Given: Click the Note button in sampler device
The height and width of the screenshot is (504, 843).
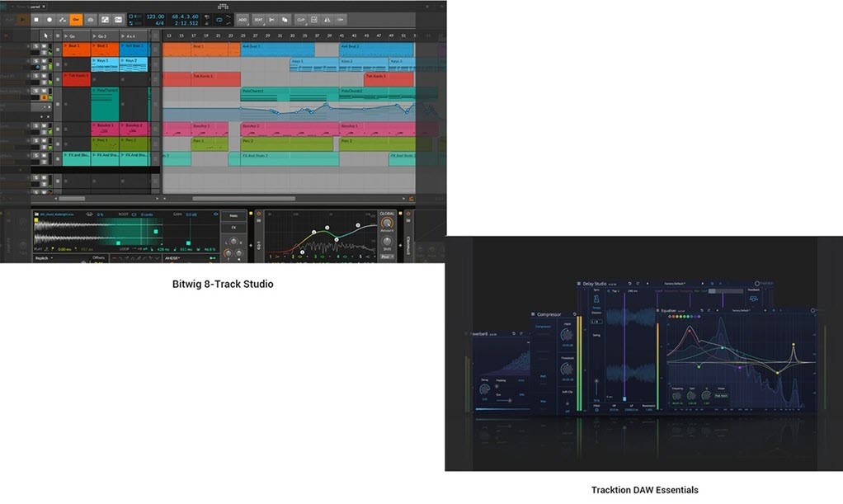Looking at the screenshot, I should [233, 215].
